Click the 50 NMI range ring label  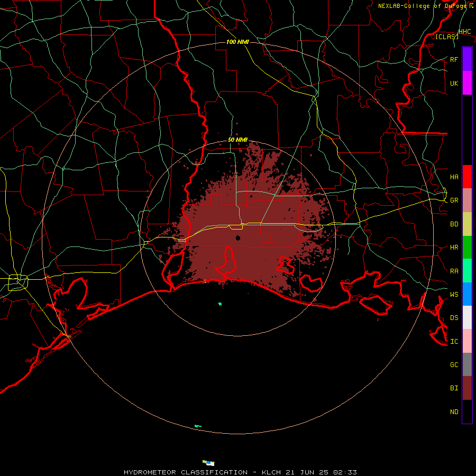pos(237,140)
